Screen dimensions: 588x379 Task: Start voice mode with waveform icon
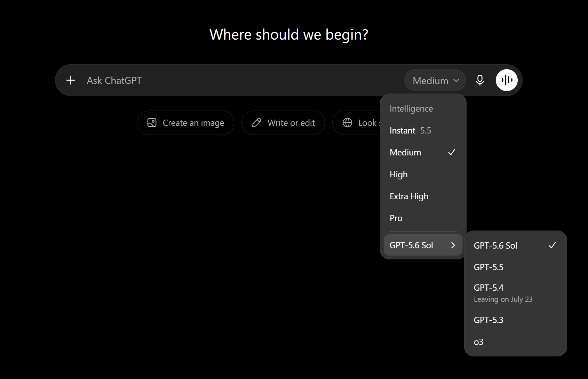click(x=507, y=80)
